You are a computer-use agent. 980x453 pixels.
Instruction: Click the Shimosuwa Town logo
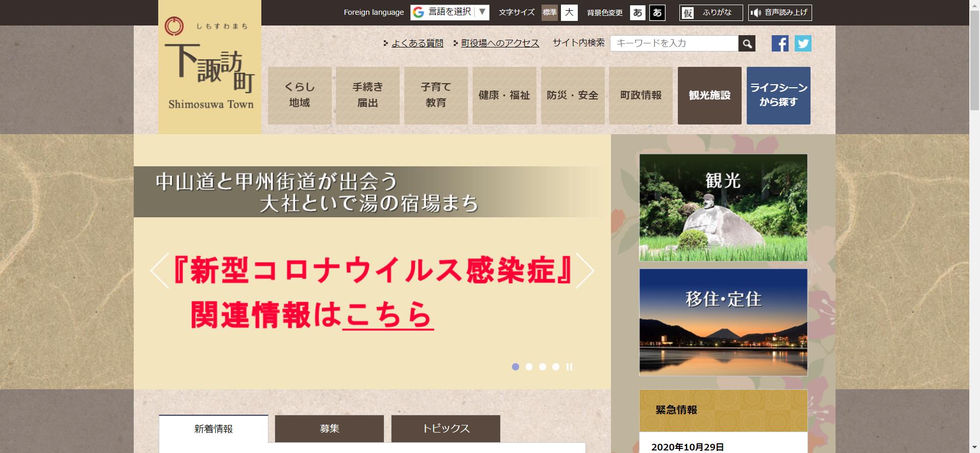(210, 67)
